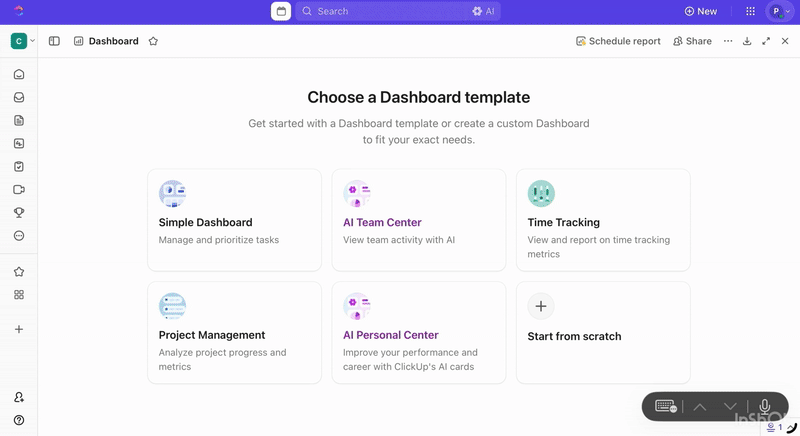Select the Project Management template

(235, 332)
